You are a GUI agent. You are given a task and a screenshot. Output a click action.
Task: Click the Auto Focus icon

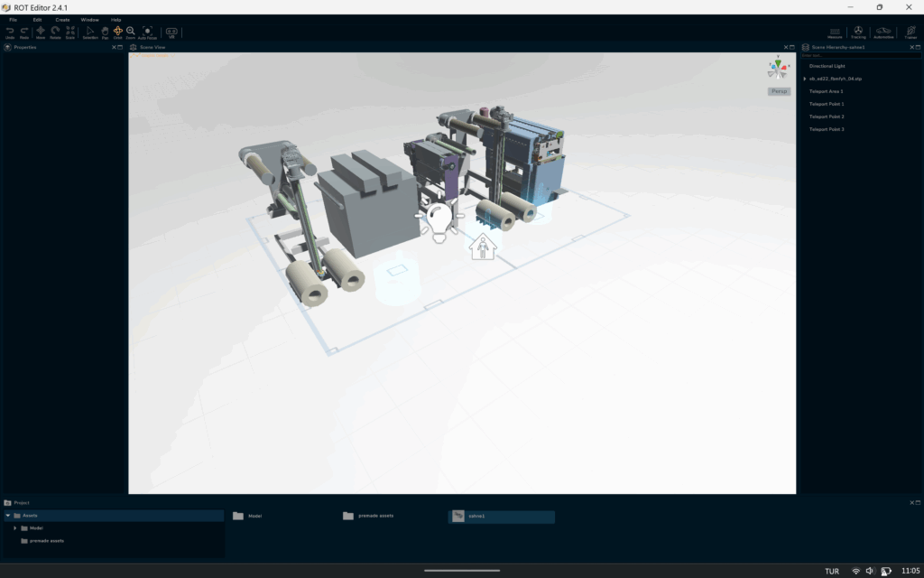pyautogui.click(x=147, y=32)
